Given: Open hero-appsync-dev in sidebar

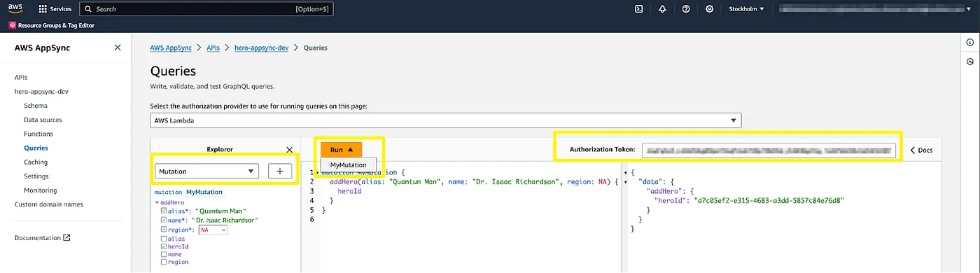Looking at the screenshot, I should coord(41,91).
